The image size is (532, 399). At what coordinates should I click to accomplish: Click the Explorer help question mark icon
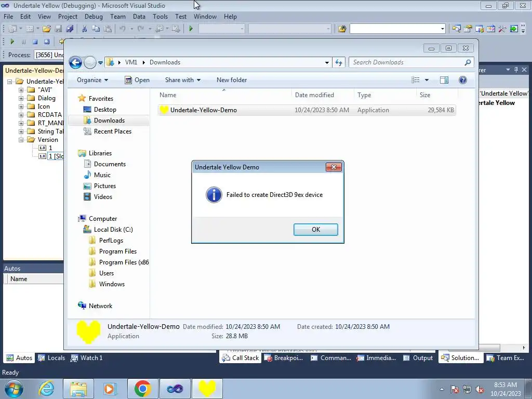(x=462, y=79)
